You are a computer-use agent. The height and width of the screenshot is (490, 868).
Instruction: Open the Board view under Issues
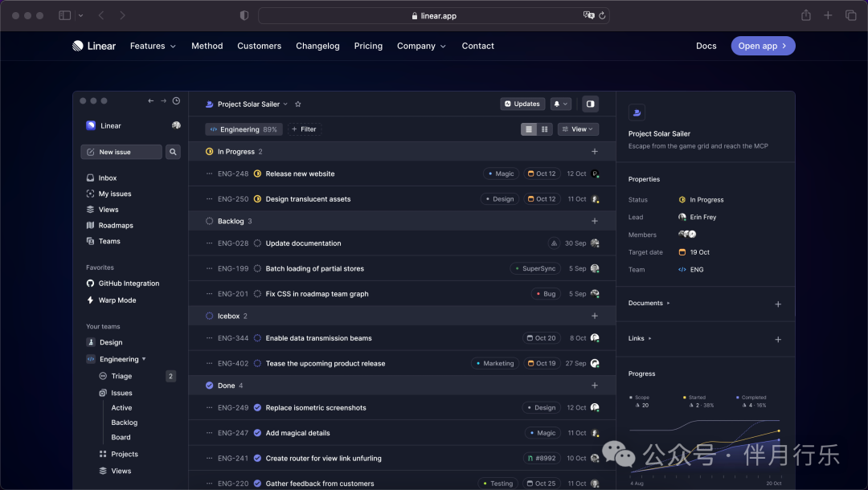121,437
